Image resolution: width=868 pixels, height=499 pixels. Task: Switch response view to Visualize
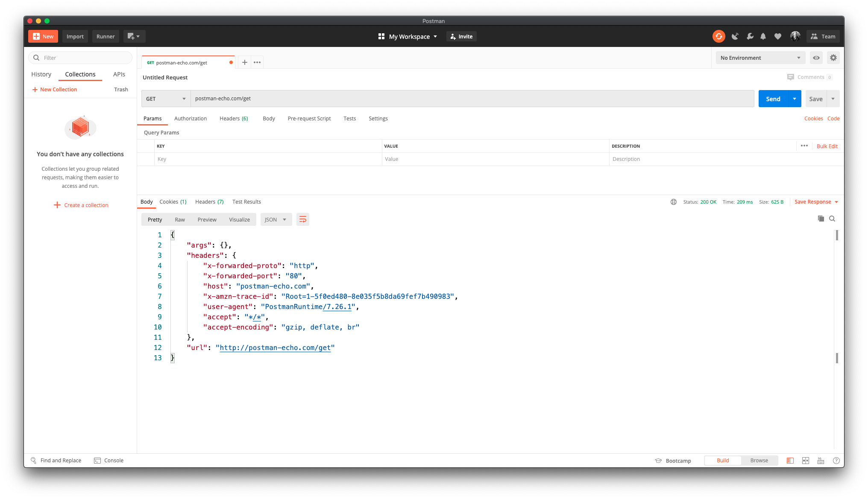(240, 219)
